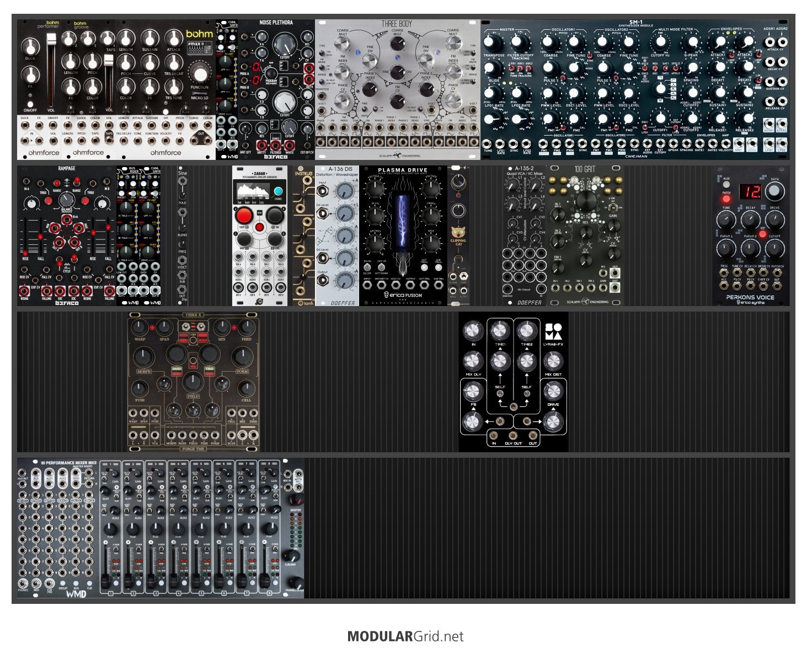Click the MIX DLY knob on LYRA8-FX
812x648 pixels.
pos(473,361)
